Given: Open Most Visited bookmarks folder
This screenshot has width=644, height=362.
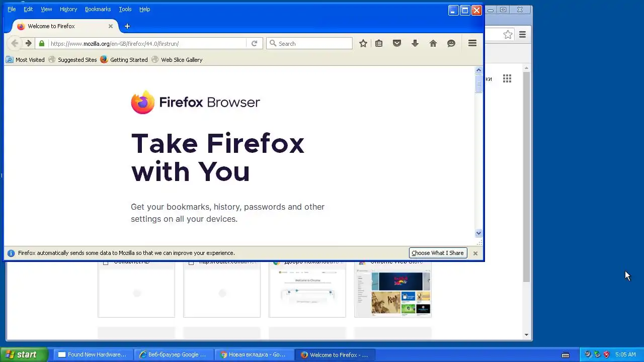Looking at the screenshot, I should click(25, 60).
